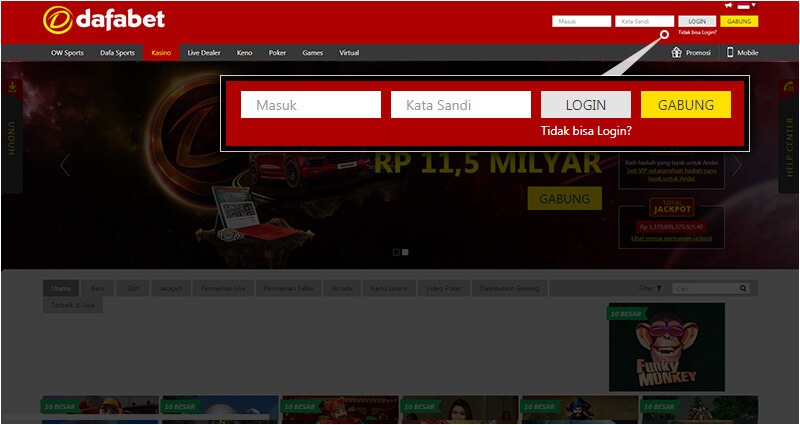Click the Filter funnel icon
The image size is (800, 425).
[x=658, y=288]
